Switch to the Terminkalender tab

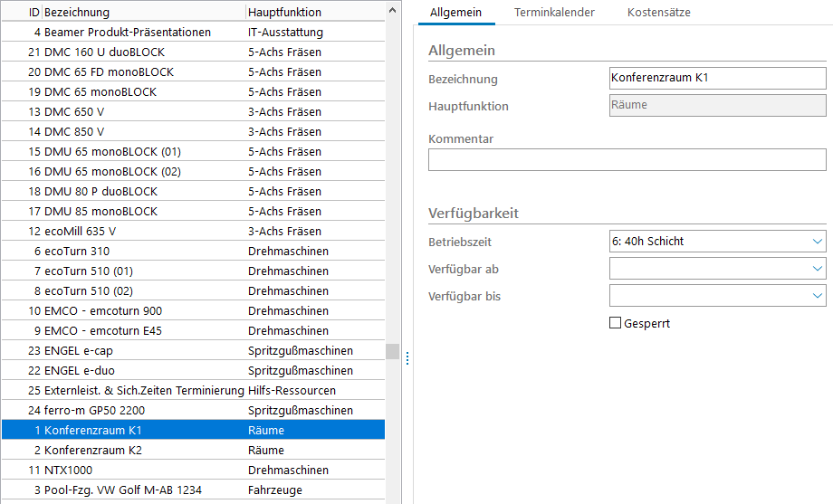pos(554,13)
